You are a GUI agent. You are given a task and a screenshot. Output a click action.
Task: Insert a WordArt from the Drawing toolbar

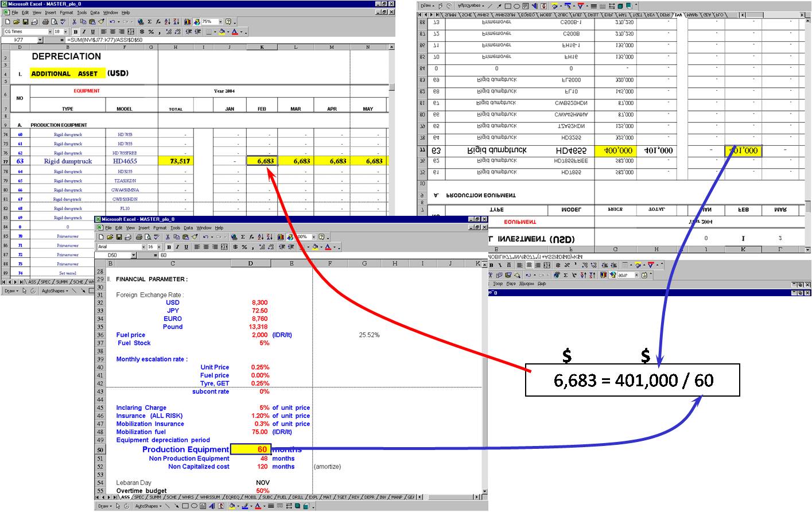pos(212,505)
